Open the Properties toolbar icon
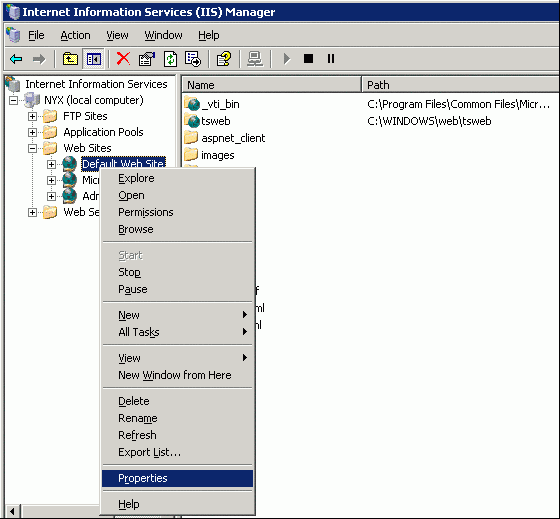Screen dimensions: 560x519 coord(146,59)
